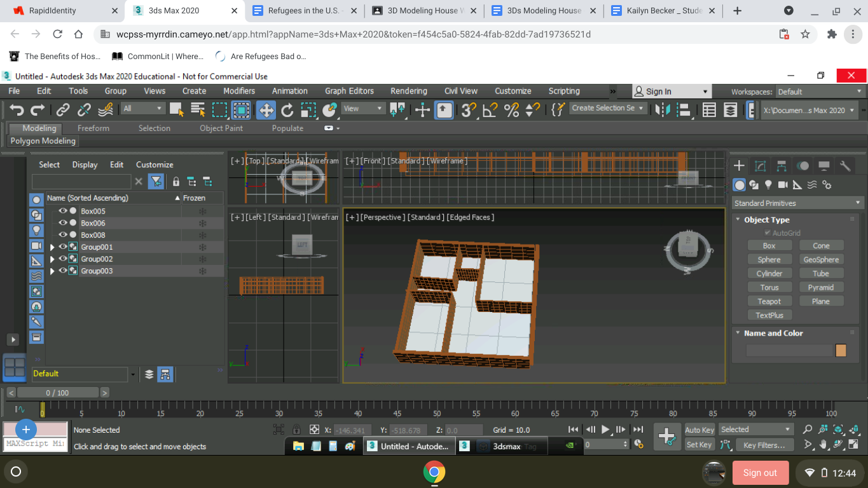
Task: Click the Undo icon in the toolbar
Action: (x=15, y=108)
